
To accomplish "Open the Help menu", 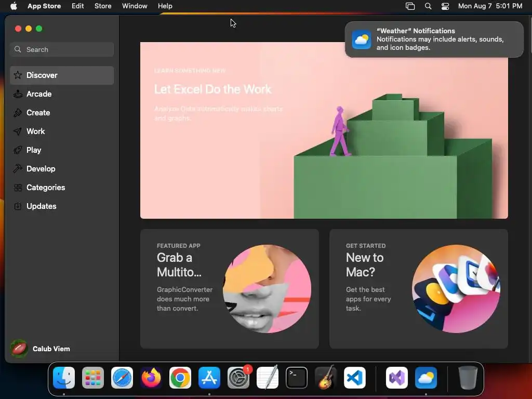I will click(165, 6).
